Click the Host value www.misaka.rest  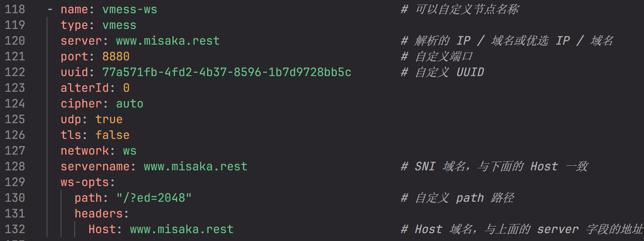(182, 229)
